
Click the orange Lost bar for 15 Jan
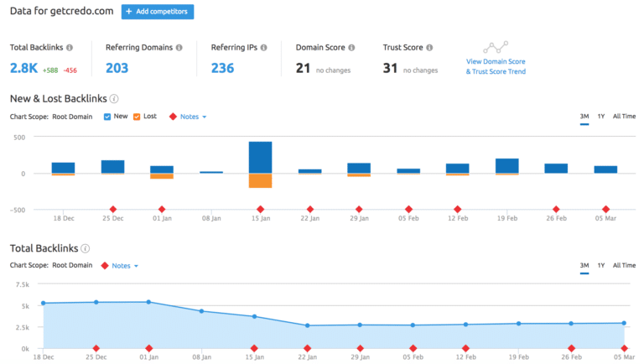[x=261, y=181]
